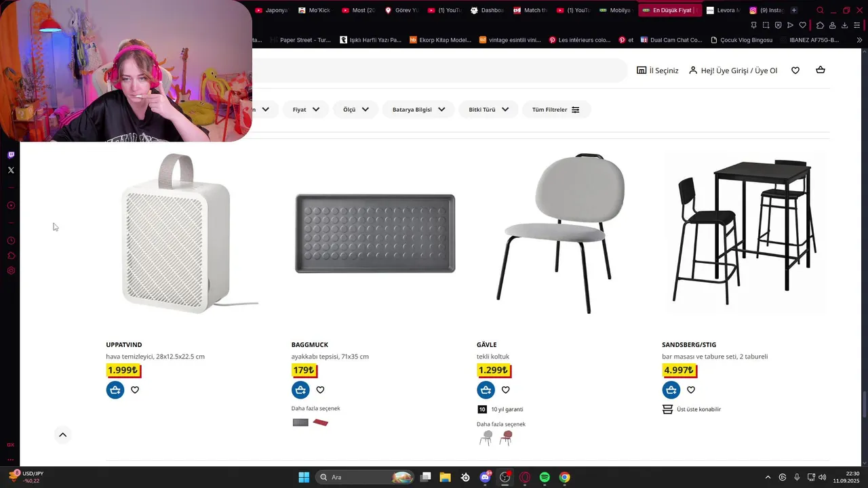Image resolution: width=868 pixels, height=488 pixels.
Task: Open the Tüm Filtreler button
Action: [556, 110]
